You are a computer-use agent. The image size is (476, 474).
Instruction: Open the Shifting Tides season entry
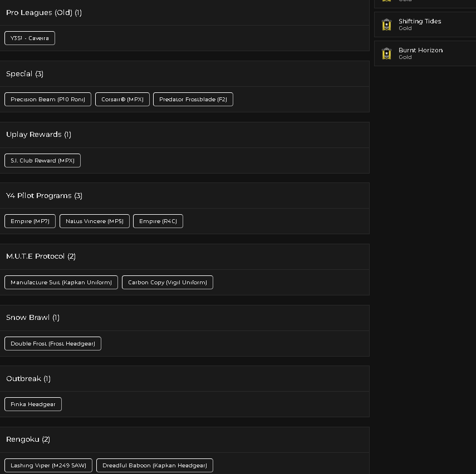pos(425,24)
